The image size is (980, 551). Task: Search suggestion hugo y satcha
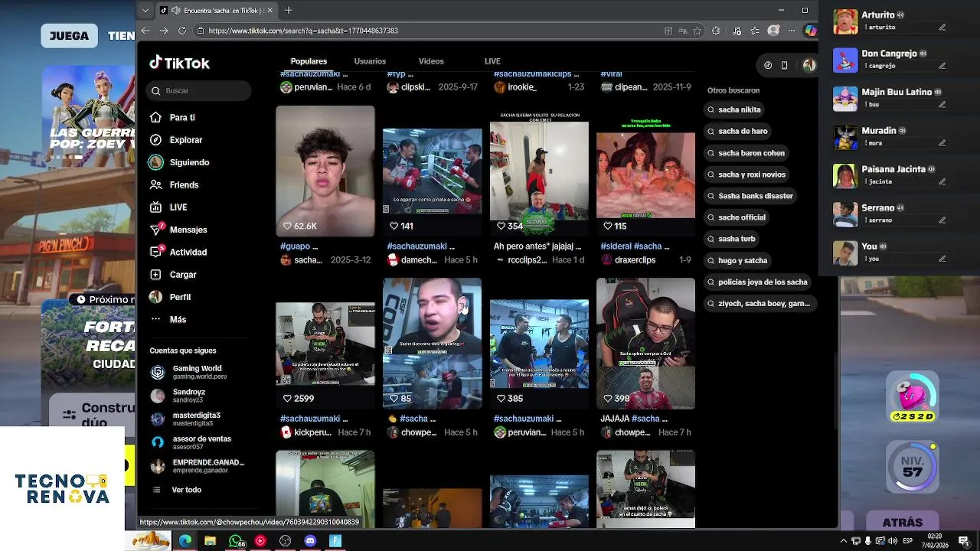[x=737, y=260]
